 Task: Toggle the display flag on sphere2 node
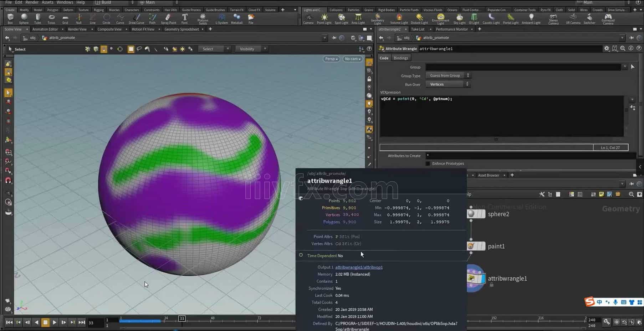[483, 214]
